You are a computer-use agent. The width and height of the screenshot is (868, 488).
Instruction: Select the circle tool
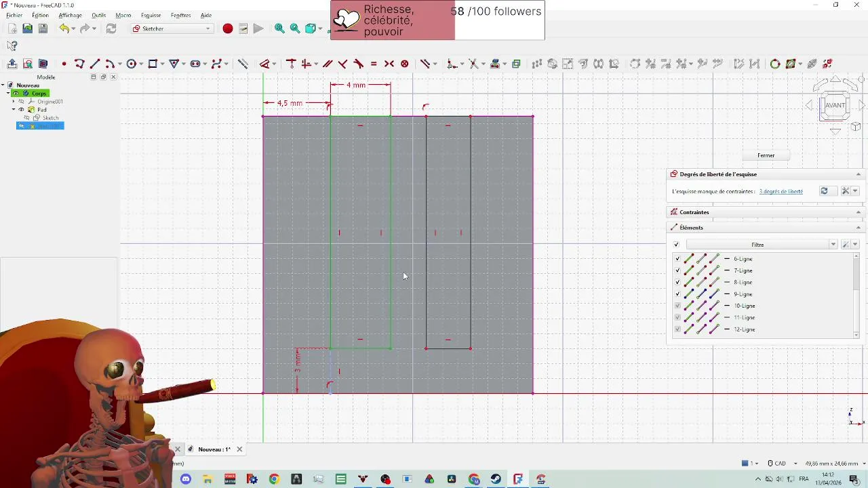click(x=131, y=64)
